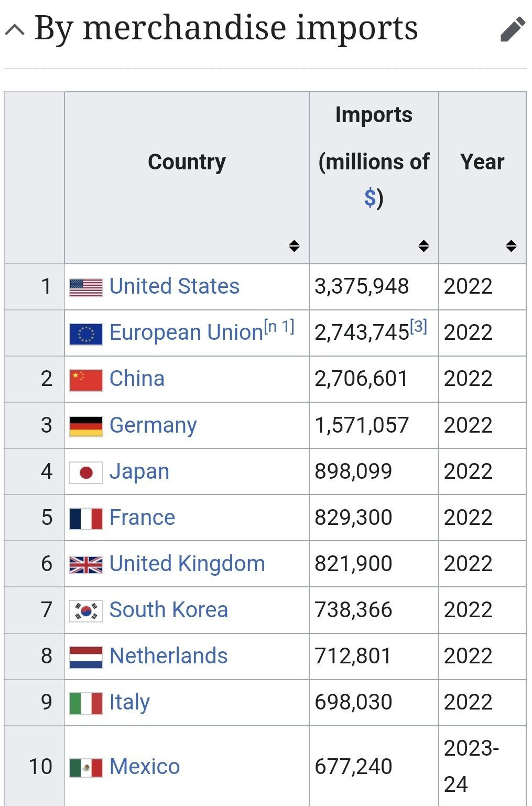
Task: Sort table by Year column
Action: [x=511, y=245]
